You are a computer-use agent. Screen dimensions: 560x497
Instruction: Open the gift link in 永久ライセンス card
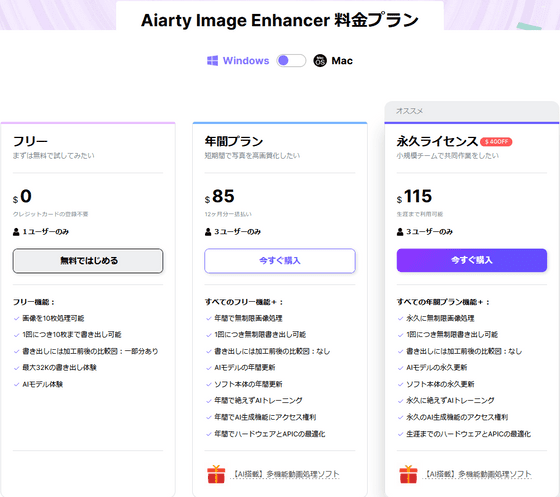(x=478, y=474)
